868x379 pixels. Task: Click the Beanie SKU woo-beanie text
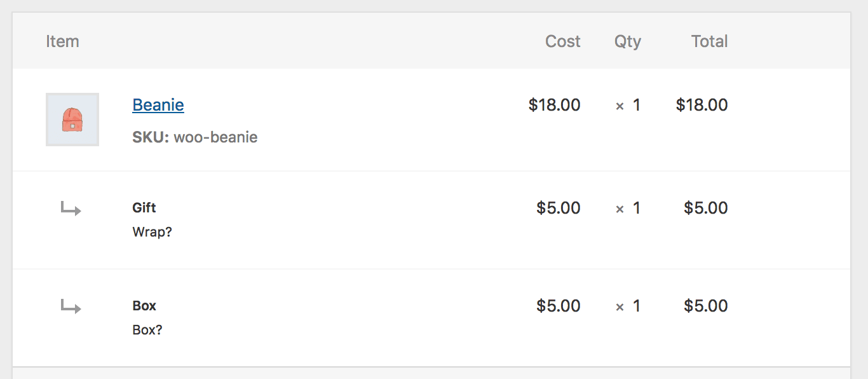[194, 137]
